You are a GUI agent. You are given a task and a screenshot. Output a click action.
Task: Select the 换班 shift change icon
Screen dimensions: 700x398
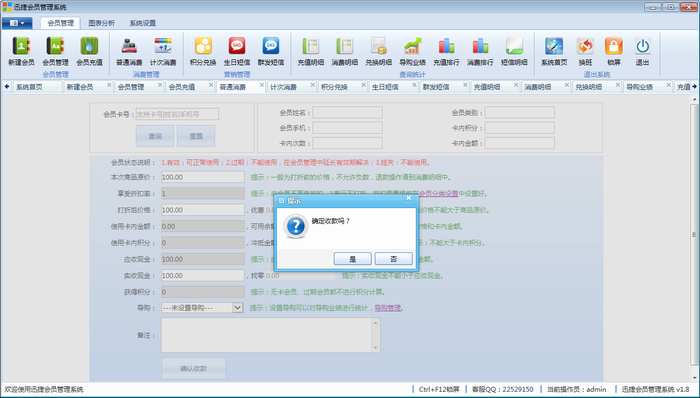(x=585, y=51)
